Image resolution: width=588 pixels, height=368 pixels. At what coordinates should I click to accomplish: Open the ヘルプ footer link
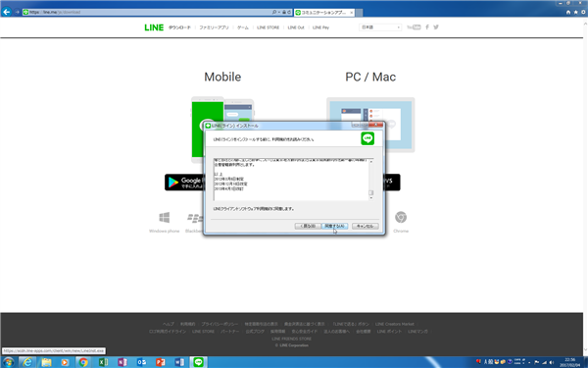[169, 324]
